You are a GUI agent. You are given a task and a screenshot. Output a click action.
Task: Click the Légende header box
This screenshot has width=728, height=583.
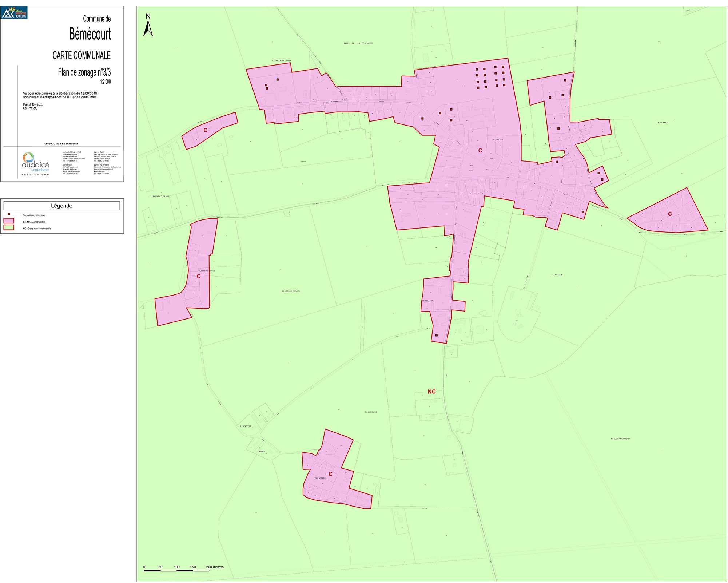pos(61,206)
